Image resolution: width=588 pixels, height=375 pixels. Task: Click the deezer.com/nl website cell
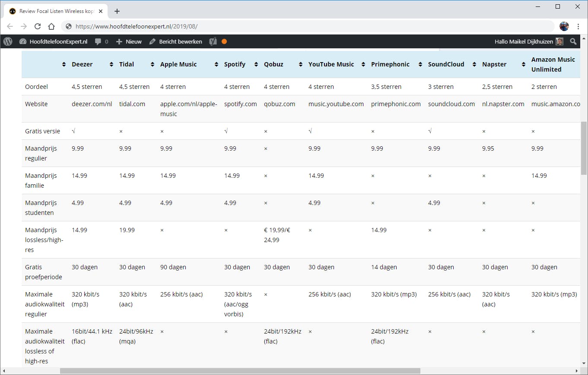click(92, 104)
